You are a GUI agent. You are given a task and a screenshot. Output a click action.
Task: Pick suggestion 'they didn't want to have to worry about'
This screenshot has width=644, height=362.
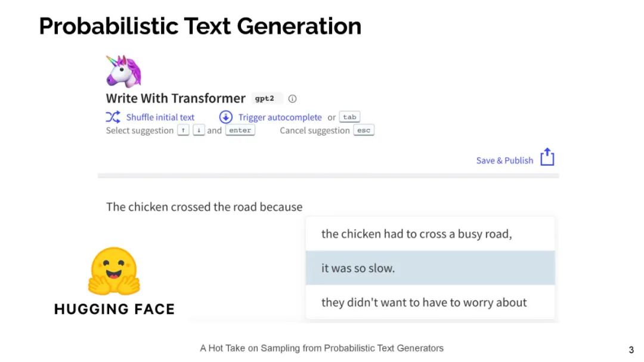pyautogui.click(x=424, y=302)
